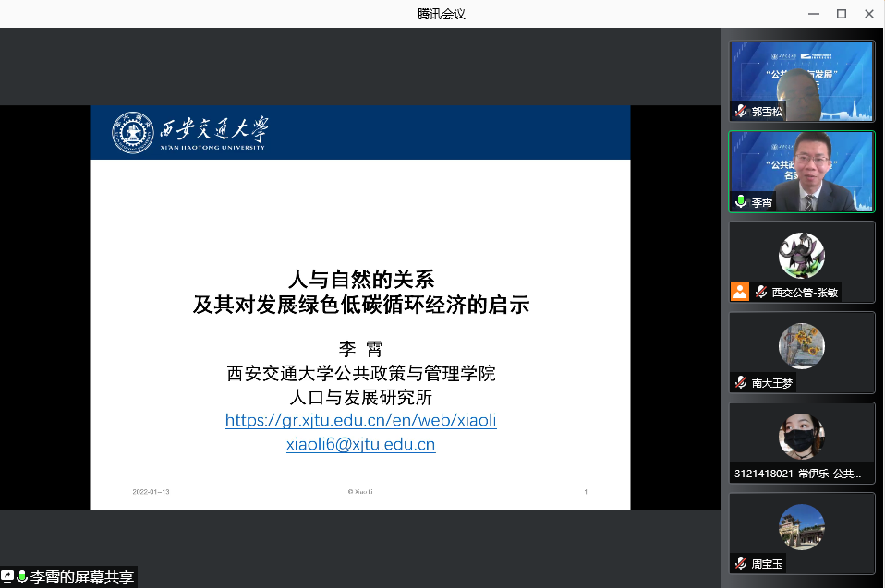Select 郭雪松's video thumbnail
This screenshot has height=588, width=885.
pos(802,81)
